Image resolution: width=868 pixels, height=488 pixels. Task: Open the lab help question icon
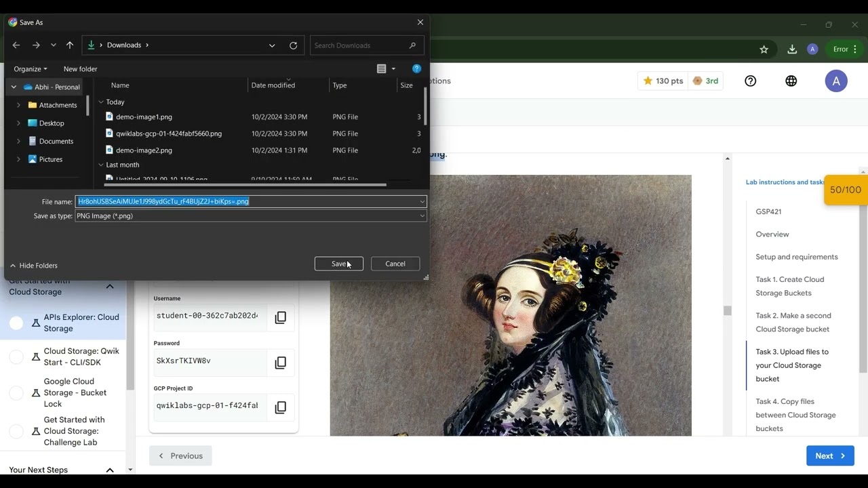click(x=750, y=81)
